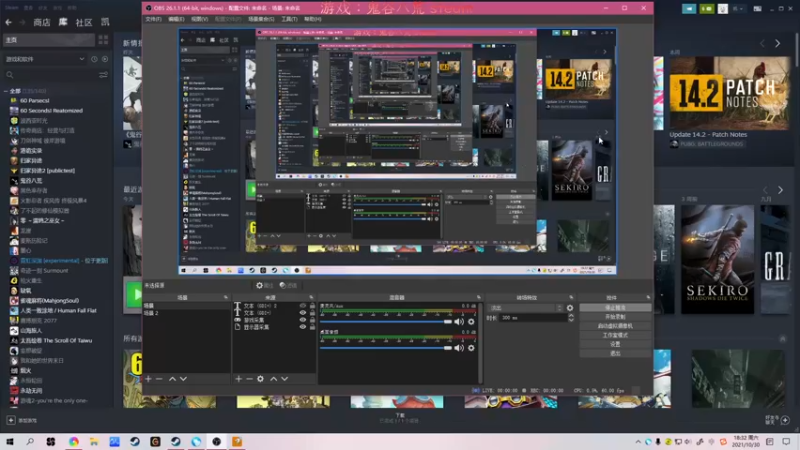Open desktop audio settings gear

click(471, 348)
